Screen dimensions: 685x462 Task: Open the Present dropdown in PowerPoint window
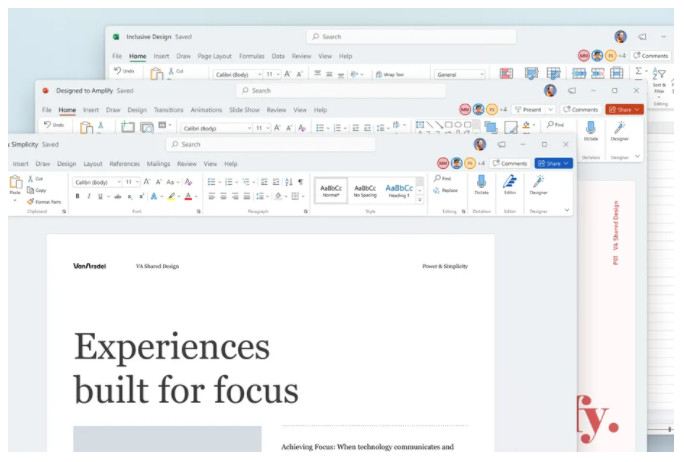534,109
